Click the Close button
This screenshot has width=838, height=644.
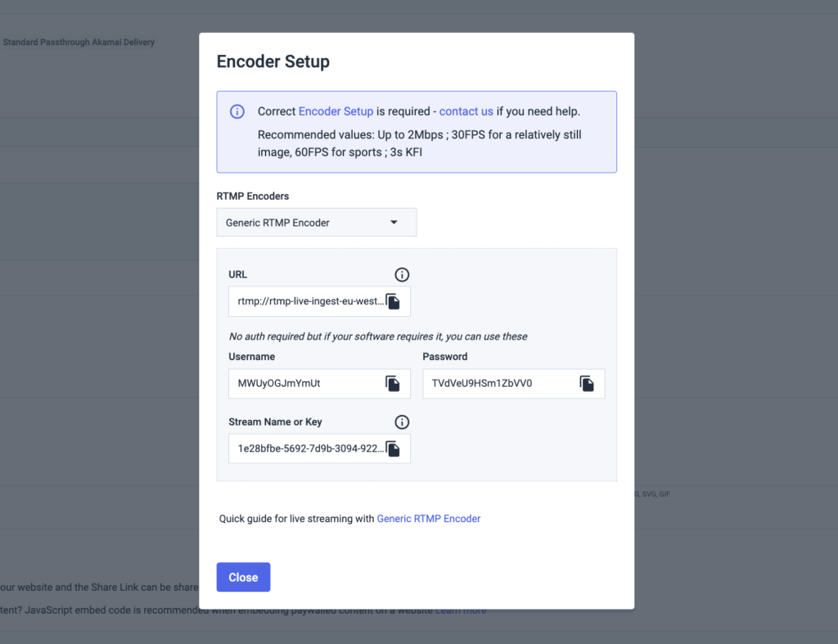point(243,577)
